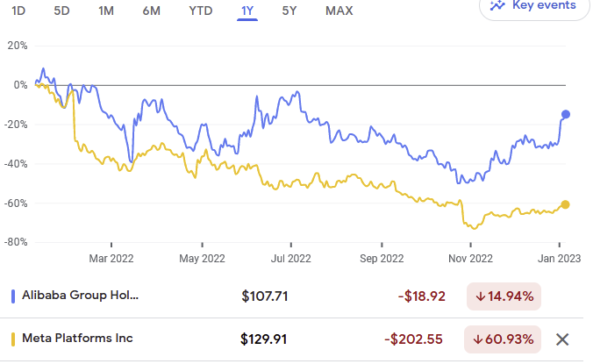Select the 1D time range tab
This screenshot has height=364, width=593.
[x=18, y=11]
